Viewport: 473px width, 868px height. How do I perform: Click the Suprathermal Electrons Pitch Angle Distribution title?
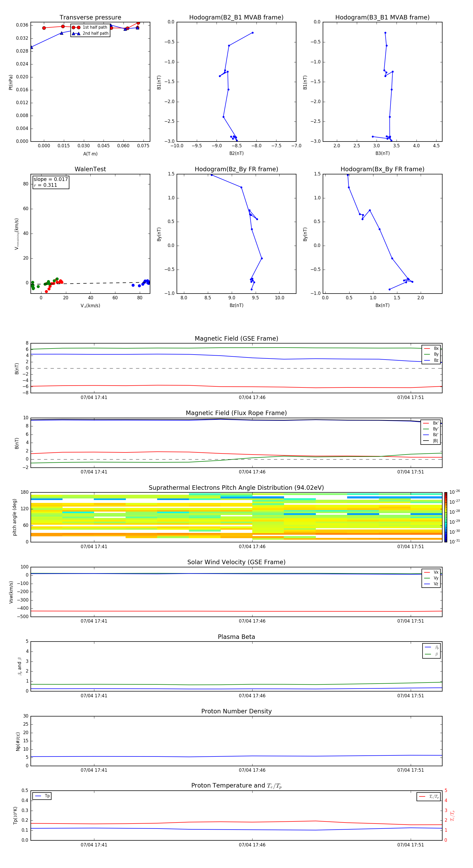(x=236, y=488)
